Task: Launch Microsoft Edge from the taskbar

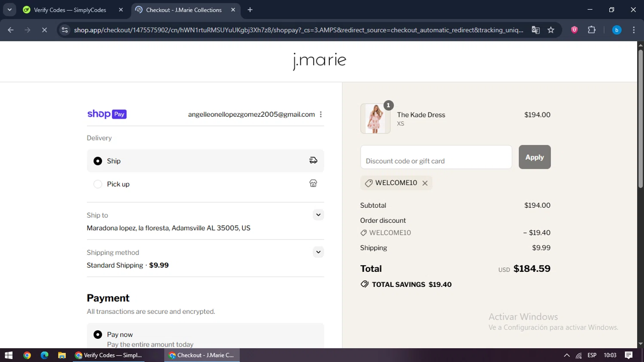Action: click(44, 355)
